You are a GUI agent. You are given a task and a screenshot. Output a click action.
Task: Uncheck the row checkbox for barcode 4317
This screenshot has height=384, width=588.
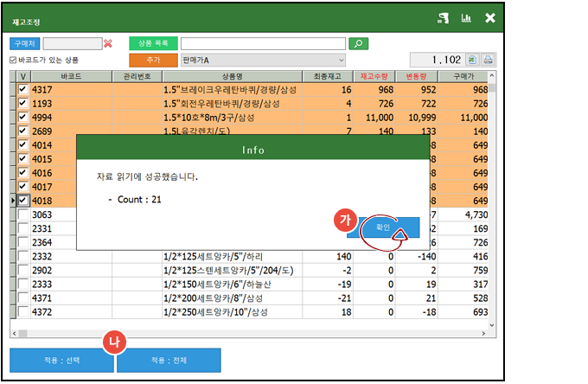(x=22, y=89)
